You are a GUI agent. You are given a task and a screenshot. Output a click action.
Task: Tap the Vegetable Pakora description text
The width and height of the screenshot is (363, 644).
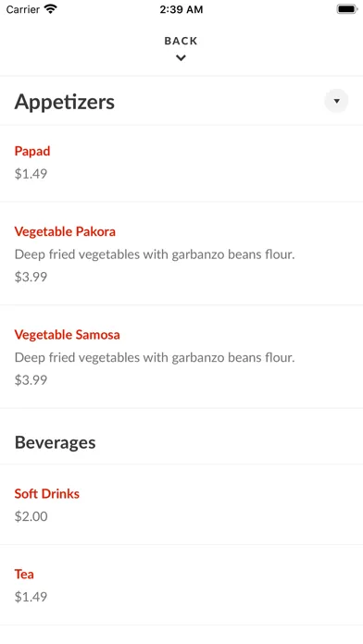pyautogui.click(x=155, y=254)
